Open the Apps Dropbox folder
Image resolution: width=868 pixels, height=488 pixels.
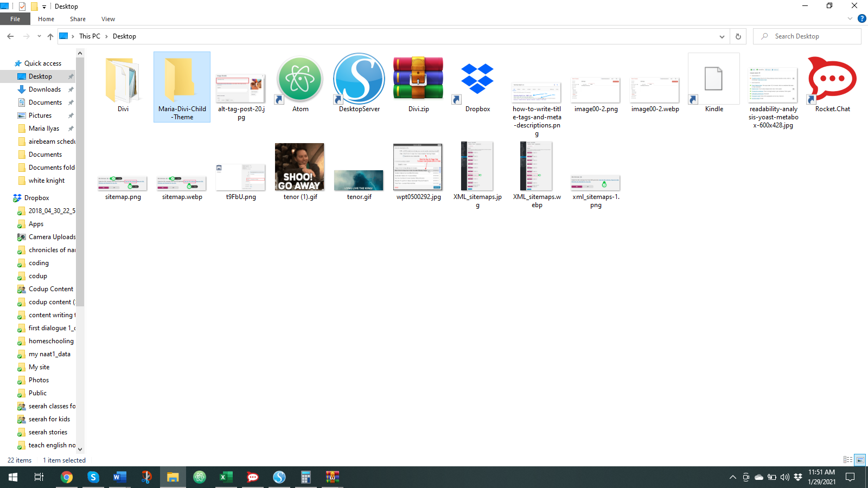click(36, 224)
